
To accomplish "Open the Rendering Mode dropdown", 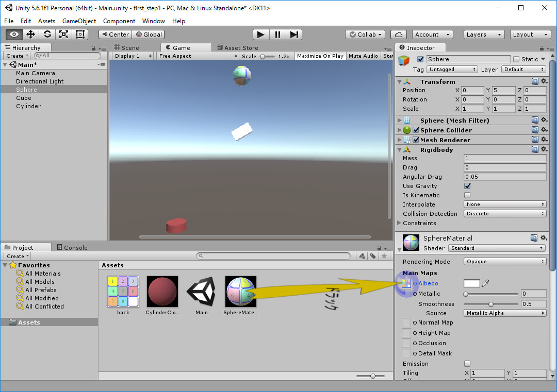I will (x=505, y=262).
